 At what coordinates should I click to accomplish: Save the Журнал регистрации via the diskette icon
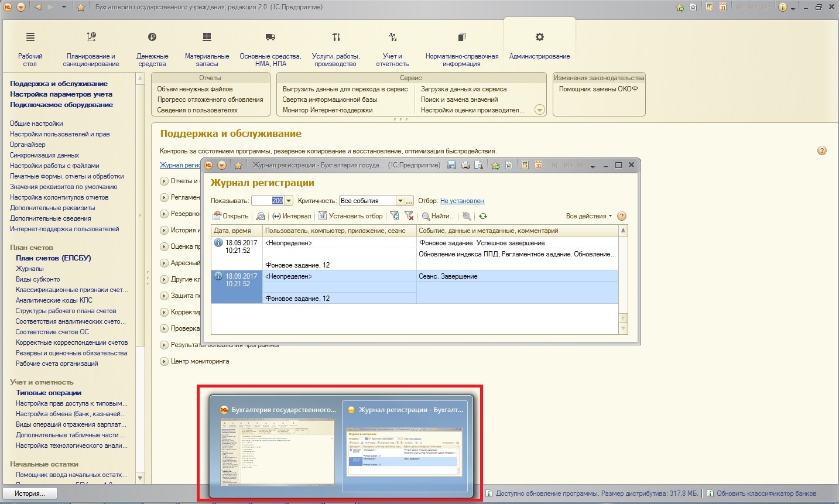pos(451,165)
